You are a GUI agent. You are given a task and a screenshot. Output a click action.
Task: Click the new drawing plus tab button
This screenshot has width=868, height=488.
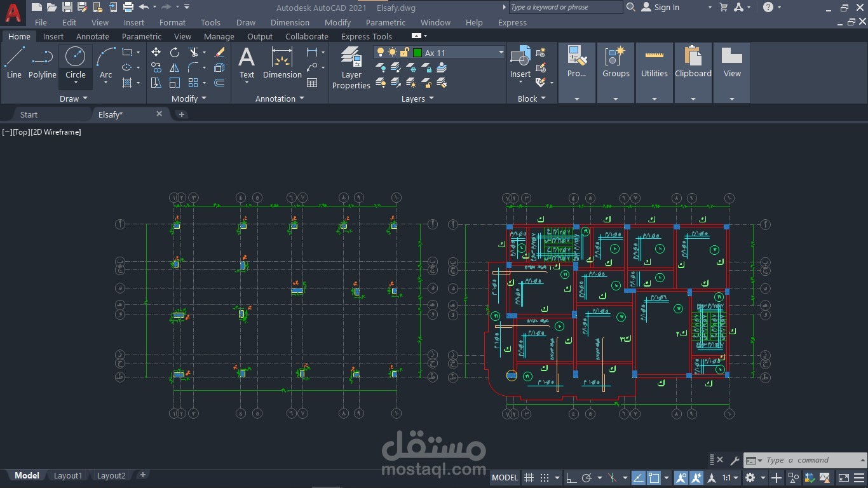point(181,114)
